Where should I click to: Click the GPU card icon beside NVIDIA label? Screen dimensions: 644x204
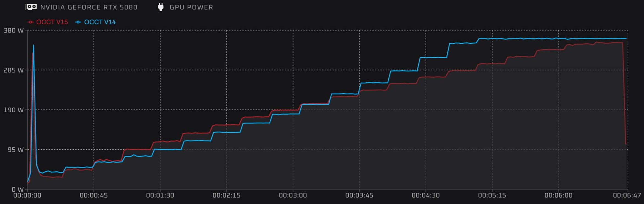(x=31, y=7)
